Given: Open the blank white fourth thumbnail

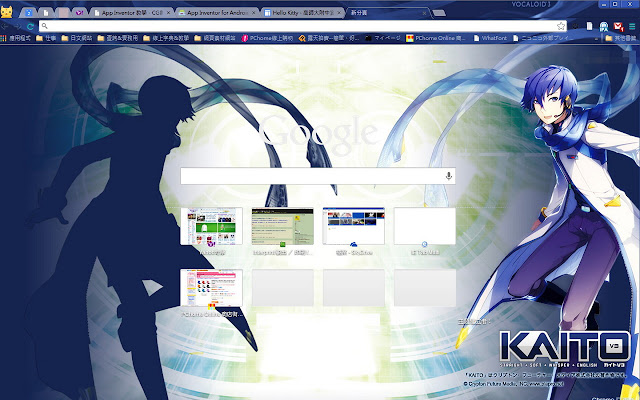Looking at the screenshot, I should pyautogui.click(x=424, y=227).
